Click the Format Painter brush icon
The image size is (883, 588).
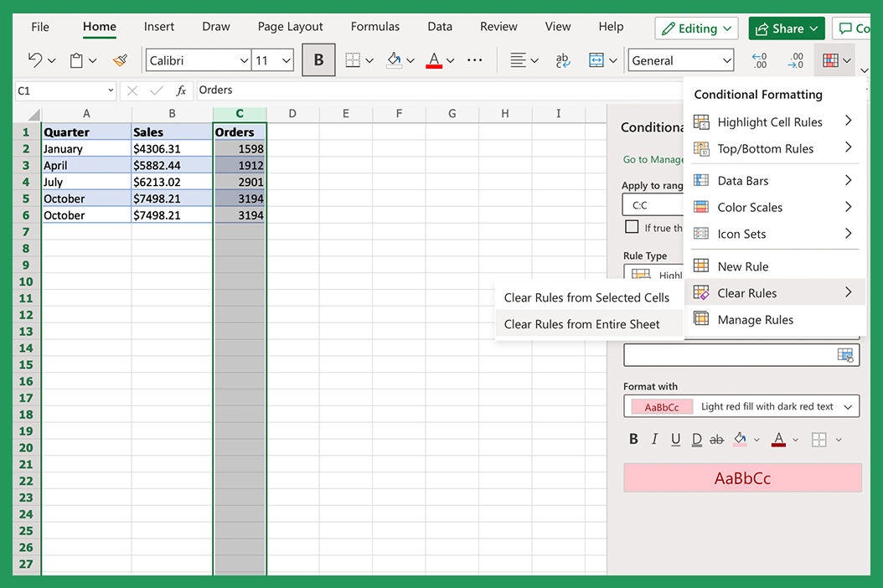[x=120, y=60]
